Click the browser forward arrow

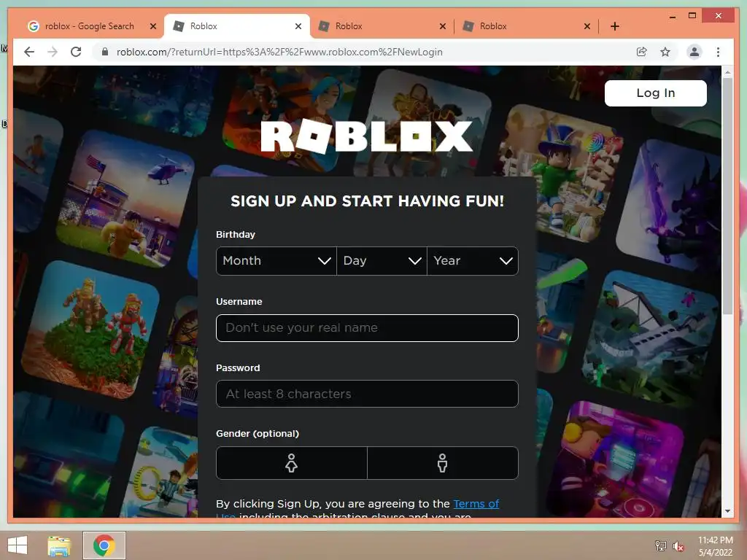53,52
